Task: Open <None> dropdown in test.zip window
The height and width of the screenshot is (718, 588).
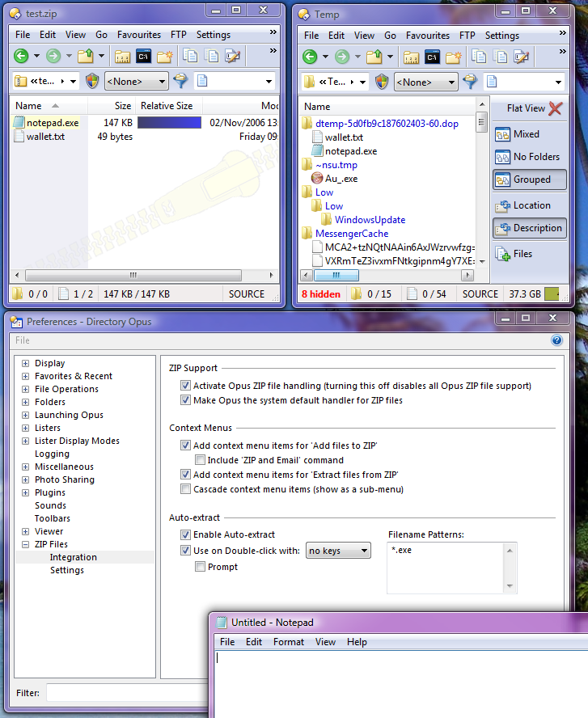Action: [x=136, y=82]
